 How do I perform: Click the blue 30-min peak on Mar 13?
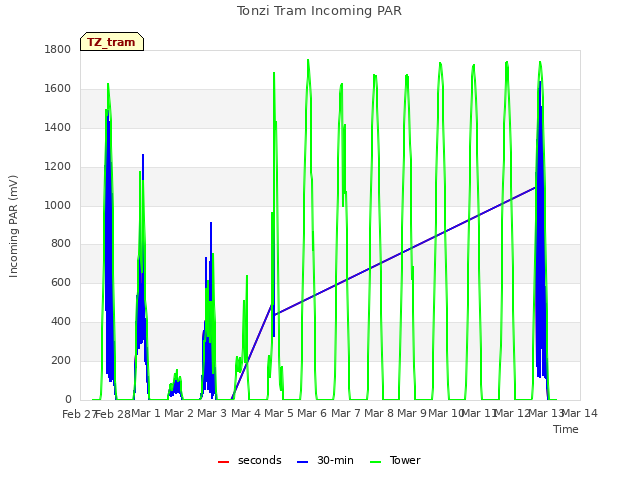click(540, 83)
